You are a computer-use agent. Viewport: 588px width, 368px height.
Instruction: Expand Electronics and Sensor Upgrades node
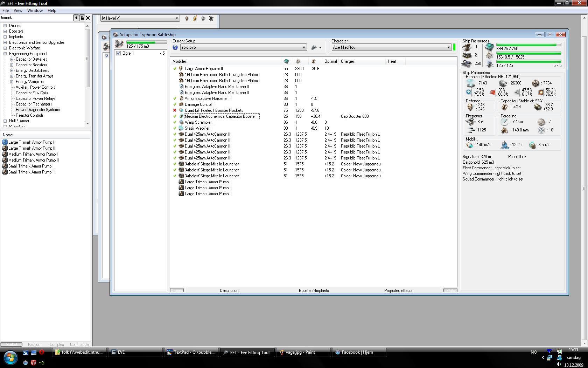click(5, 42)
